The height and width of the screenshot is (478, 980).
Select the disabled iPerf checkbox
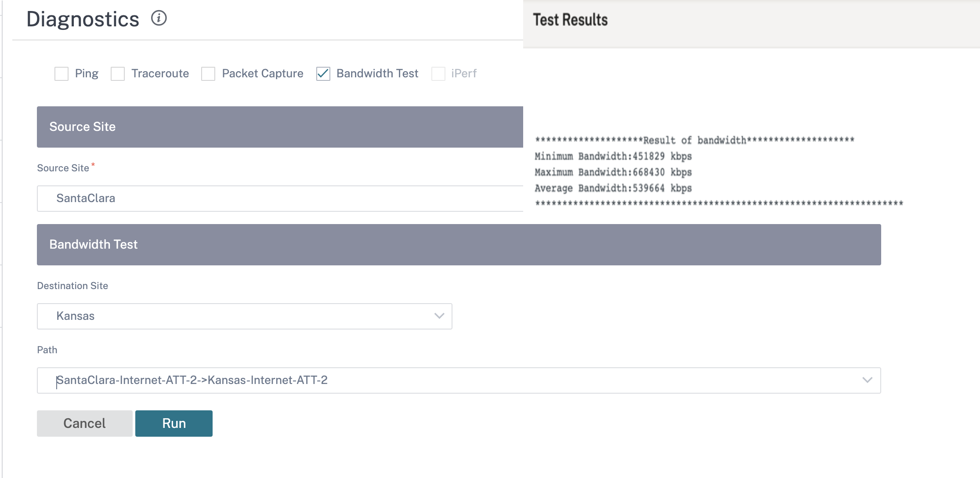coord(438,74)
